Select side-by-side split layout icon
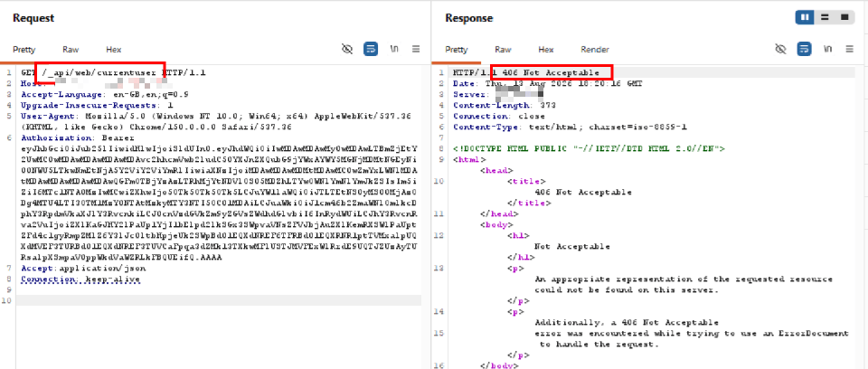The height and width of the screenshot is (369, 868). 805,18
